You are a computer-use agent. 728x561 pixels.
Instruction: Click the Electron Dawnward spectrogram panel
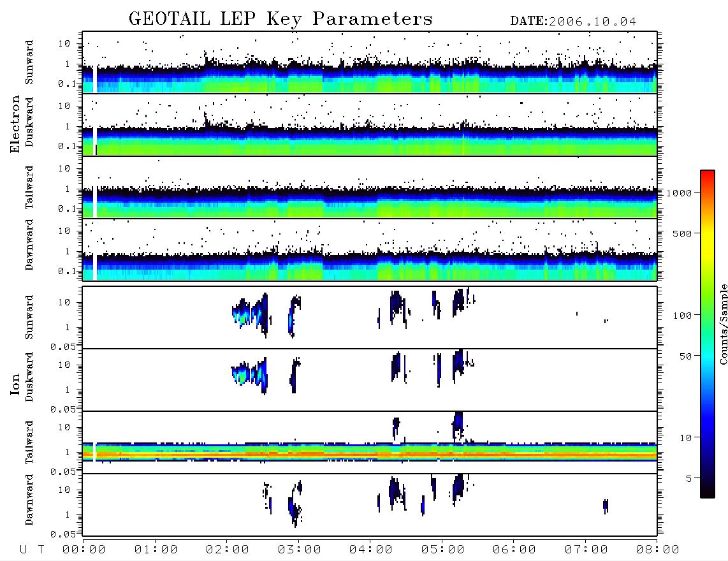pyautogui.click(x=370, y=249)
